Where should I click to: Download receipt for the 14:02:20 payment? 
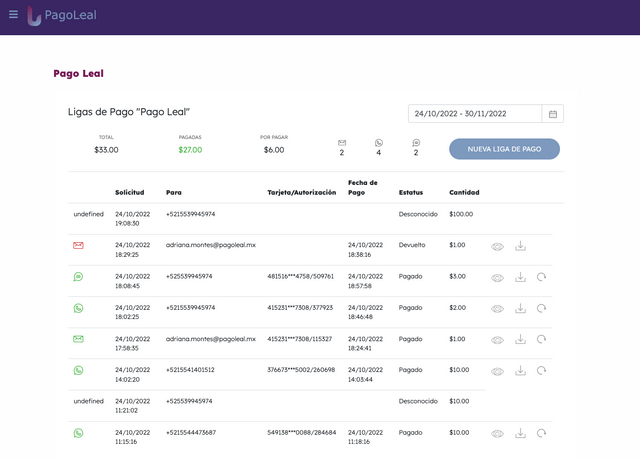click(x=520, y=371)
